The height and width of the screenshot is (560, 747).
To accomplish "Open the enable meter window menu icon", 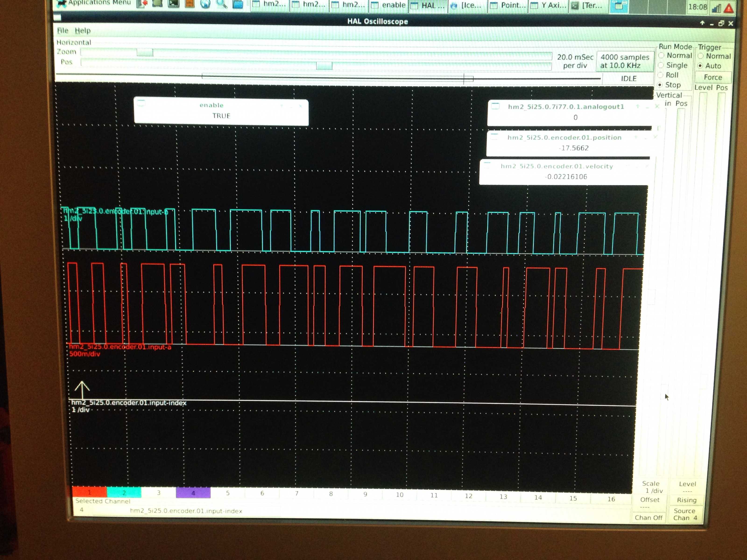I will (141, 103).
